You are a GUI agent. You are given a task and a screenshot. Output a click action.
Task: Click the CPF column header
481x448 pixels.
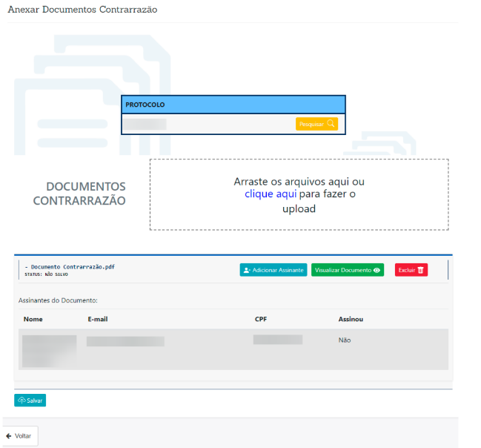(261, 319)
